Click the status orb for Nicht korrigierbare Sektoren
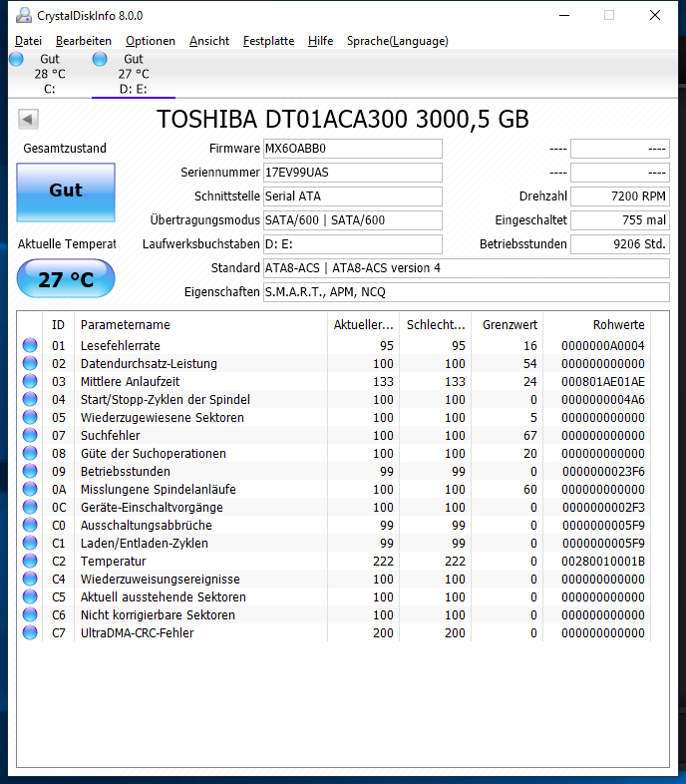This screenshot has height=784, width=686. [30, 615]
